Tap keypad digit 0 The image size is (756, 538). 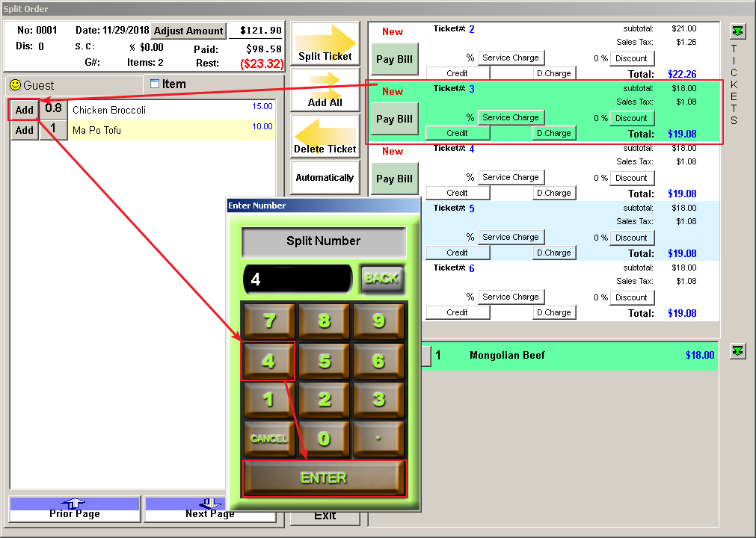point(324,439)
